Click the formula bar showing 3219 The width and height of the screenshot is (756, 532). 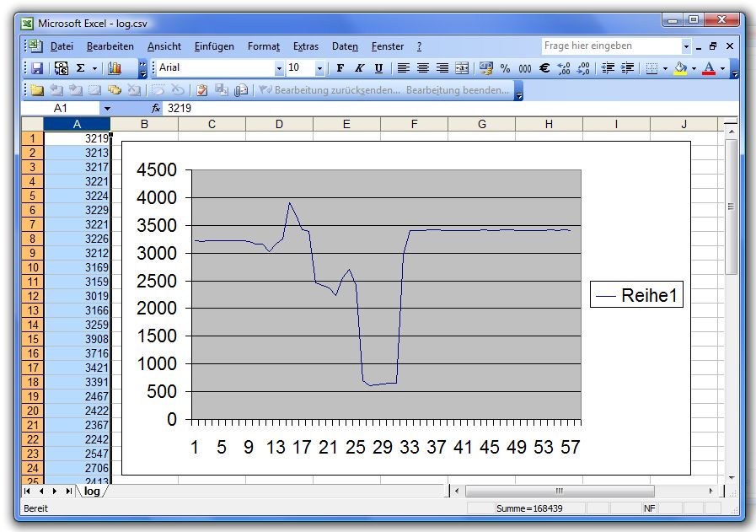[x=448, y=109]
